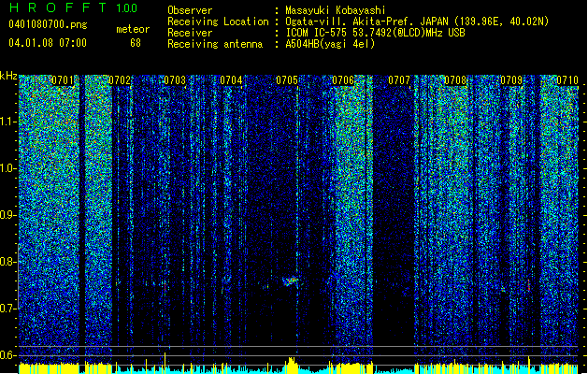
Task: Click the A504HB(yagi 4el) antenna text
Action: 330,44
